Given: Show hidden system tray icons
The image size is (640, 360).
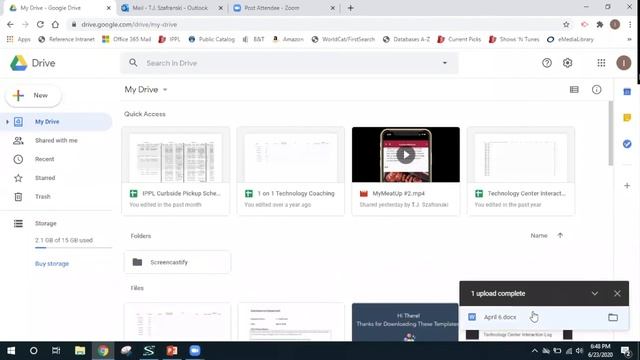Looking at the screenshot, I should (x=534, y=351).
